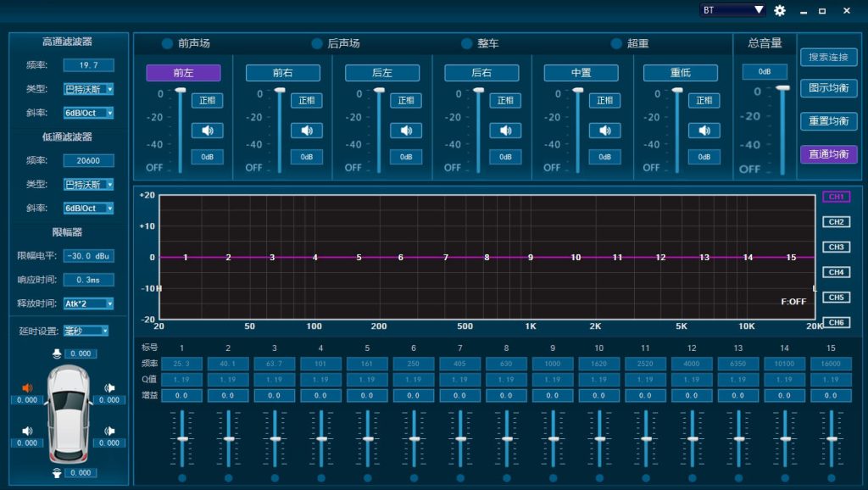Click the EQ band 12 gain slider handle
Image resolution: width=868 pixels, height=490 pixels.
pos(692,438)
